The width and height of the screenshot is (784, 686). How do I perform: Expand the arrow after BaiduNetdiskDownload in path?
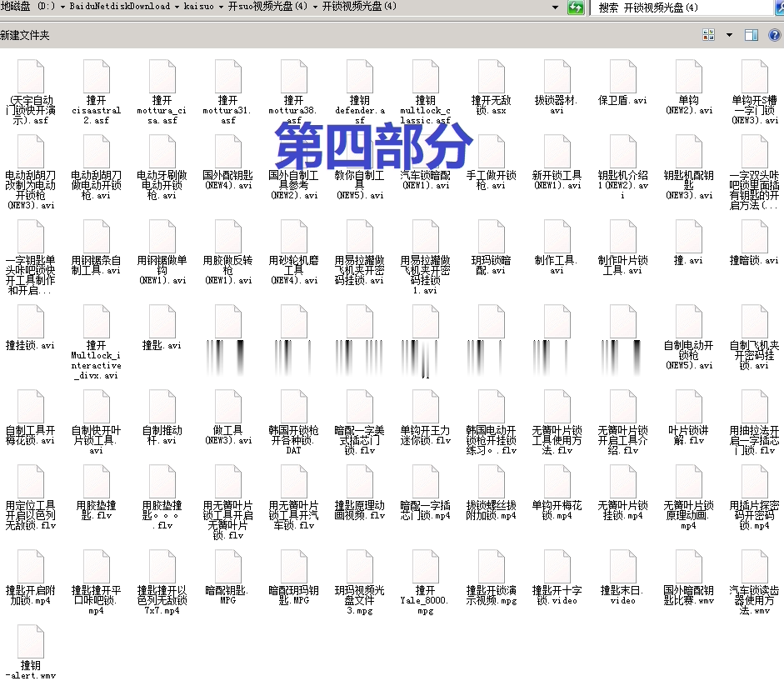tap(177, 7)
